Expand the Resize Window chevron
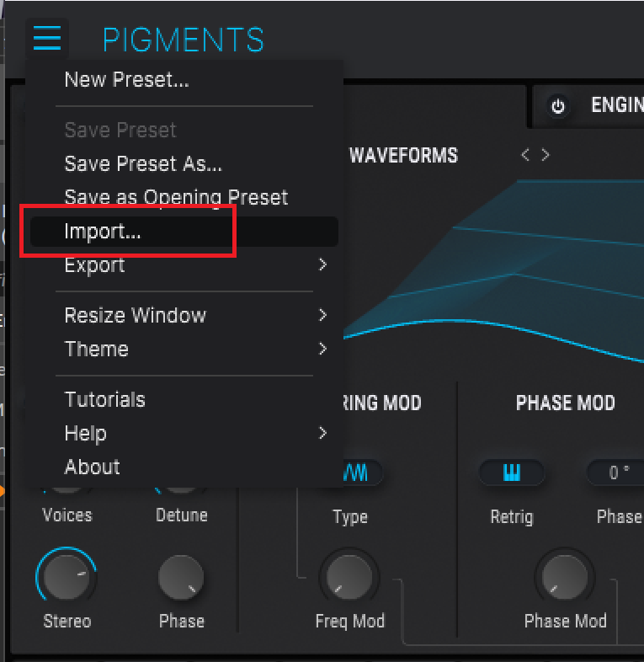 point(323,315)
